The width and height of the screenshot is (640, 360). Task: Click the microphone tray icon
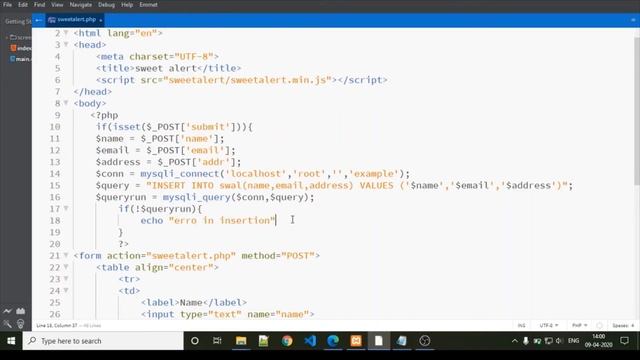click(x=526, y=341)
